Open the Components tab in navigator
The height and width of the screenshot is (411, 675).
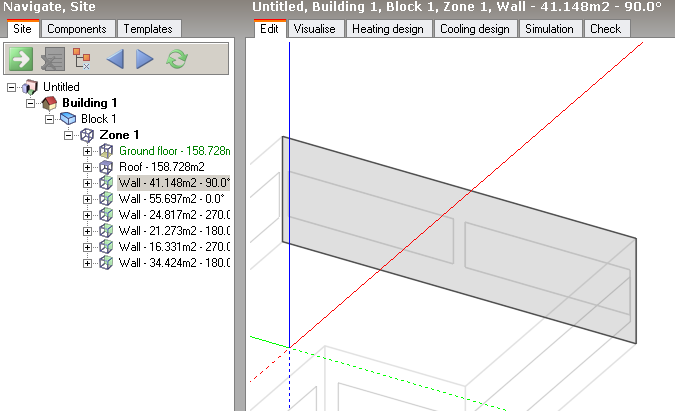tap(77, 29)
